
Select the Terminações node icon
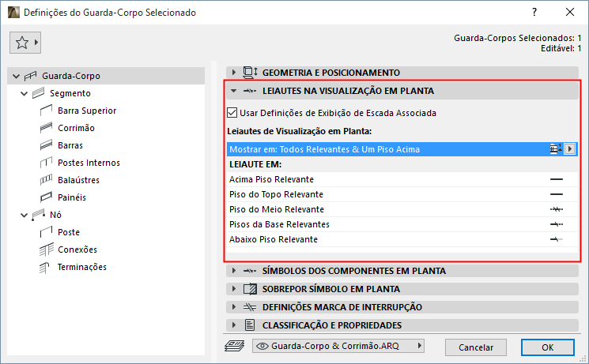[45, 267]
